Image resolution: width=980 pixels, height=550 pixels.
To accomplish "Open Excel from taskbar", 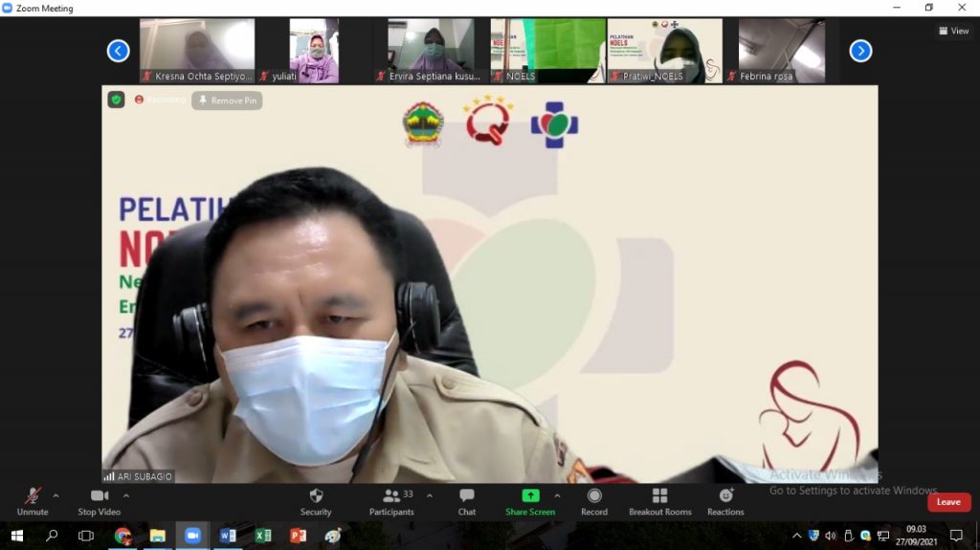I will (x=263, y=536).
